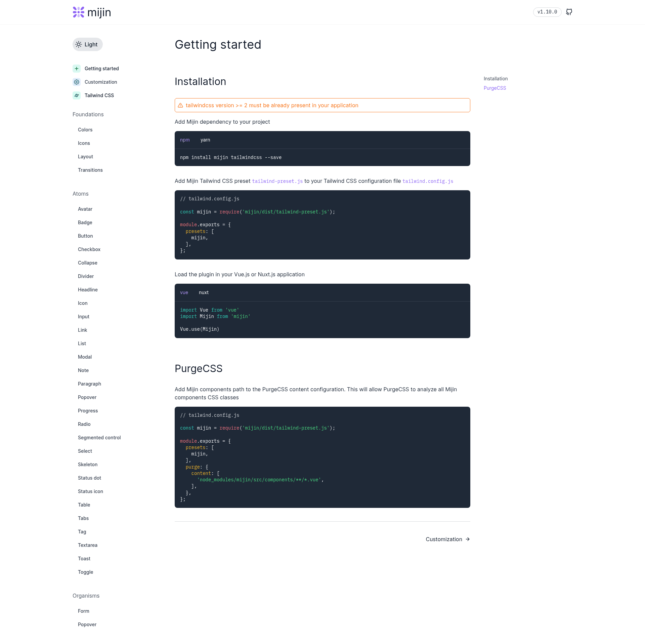Open the List atom page
The width and height of the screenshot is (645, 644).
coord(82,344)
